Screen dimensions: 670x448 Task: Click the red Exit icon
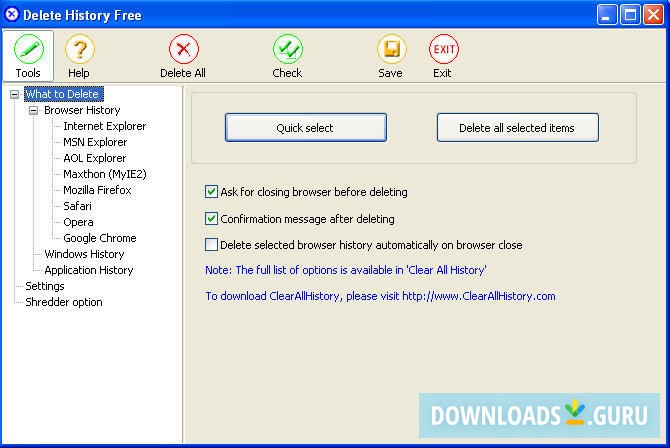pyautogui.click(x=444, y=49)
